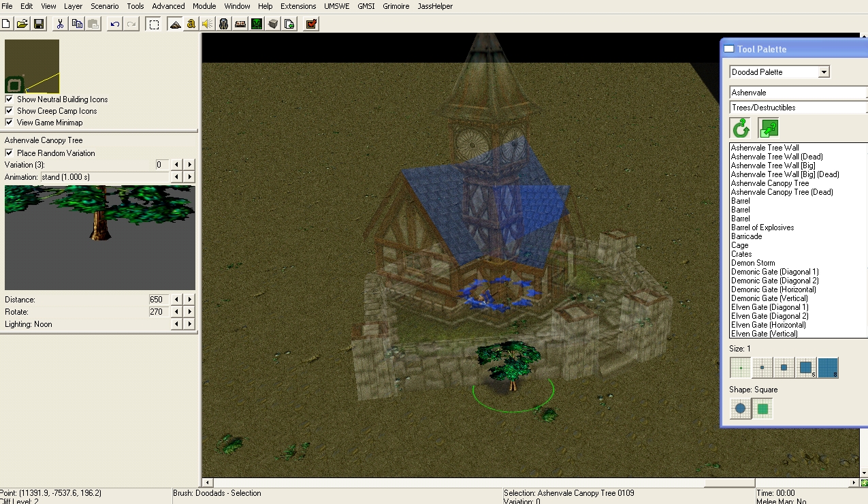
Task: Select Barrel of Explosives in doodad list
Action: pos(762,227)
